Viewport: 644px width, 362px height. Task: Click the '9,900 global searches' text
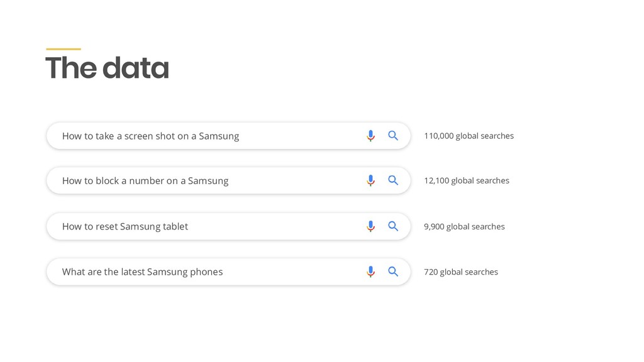pos(464,226)
